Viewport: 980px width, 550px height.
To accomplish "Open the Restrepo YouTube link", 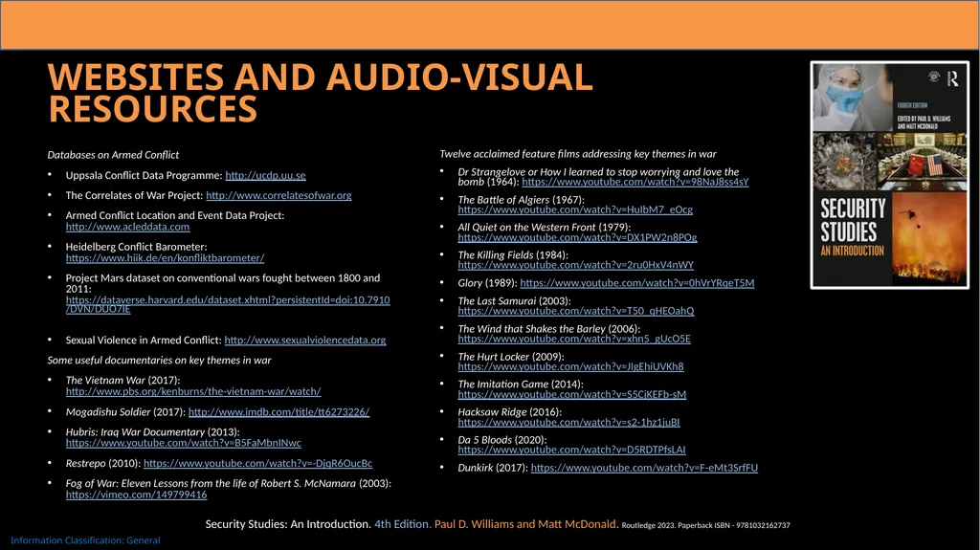I will [257, 464].
